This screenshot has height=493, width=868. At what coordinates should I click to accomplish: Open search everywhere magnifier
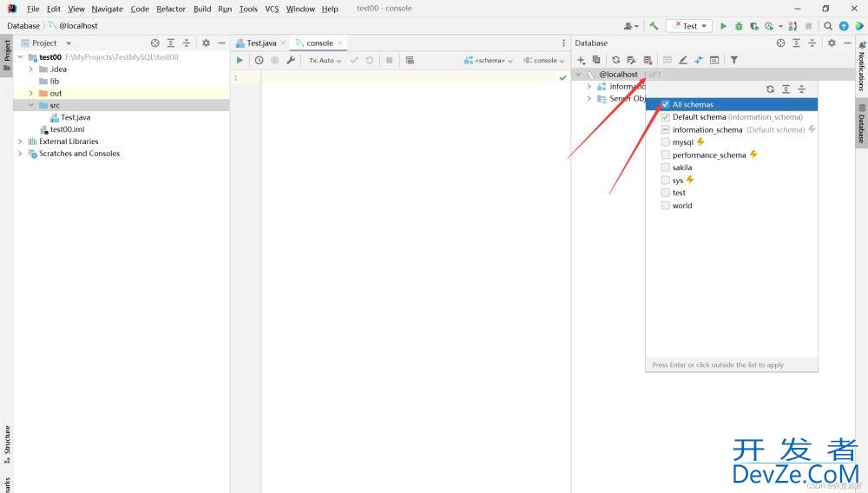827,26
